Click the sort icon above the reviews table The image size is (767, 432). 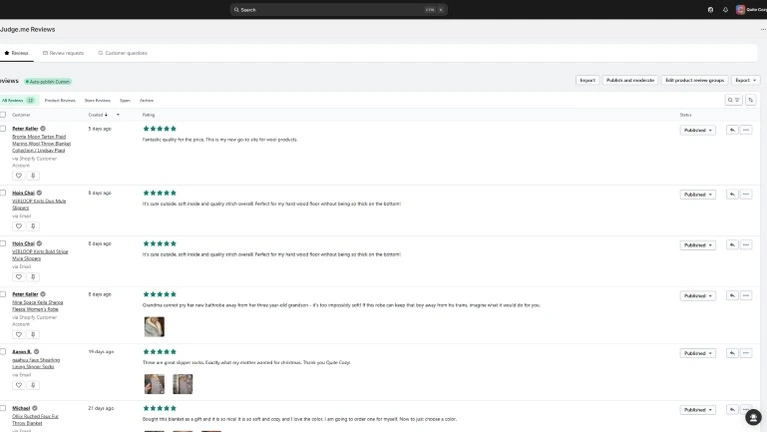coord(751,100)
